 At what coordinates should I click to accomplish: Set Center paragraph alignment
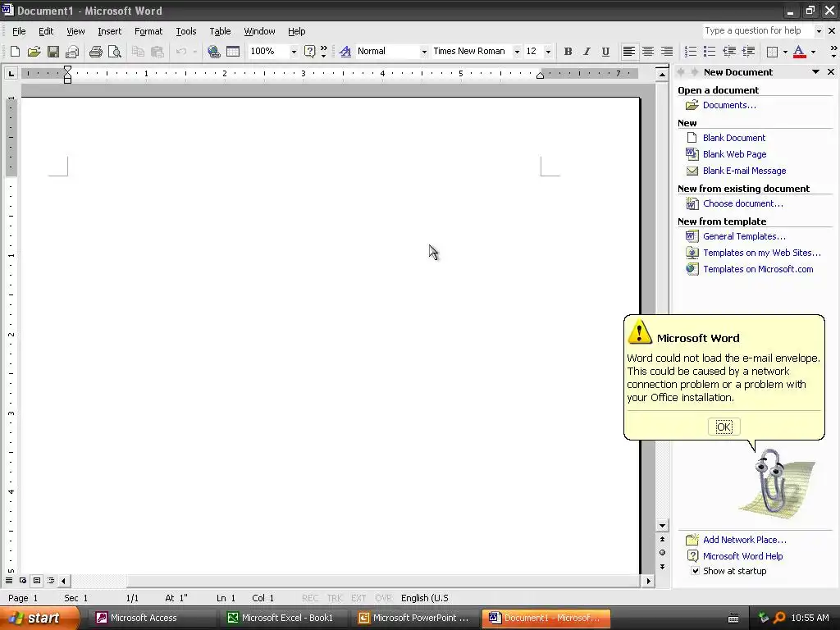click(648, 52)
